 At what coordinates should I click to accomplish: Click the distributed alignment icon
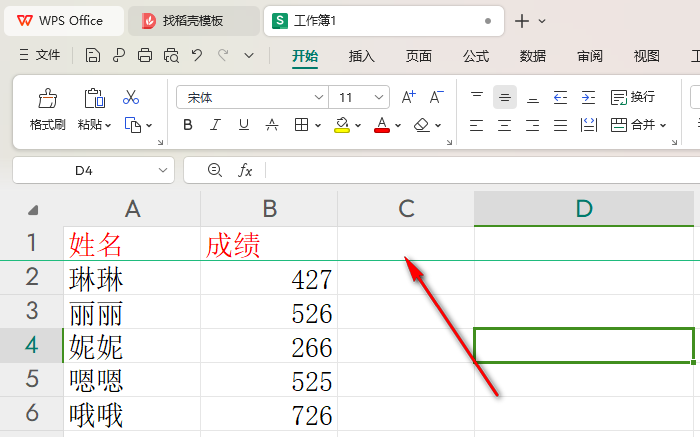pos(588,125)
